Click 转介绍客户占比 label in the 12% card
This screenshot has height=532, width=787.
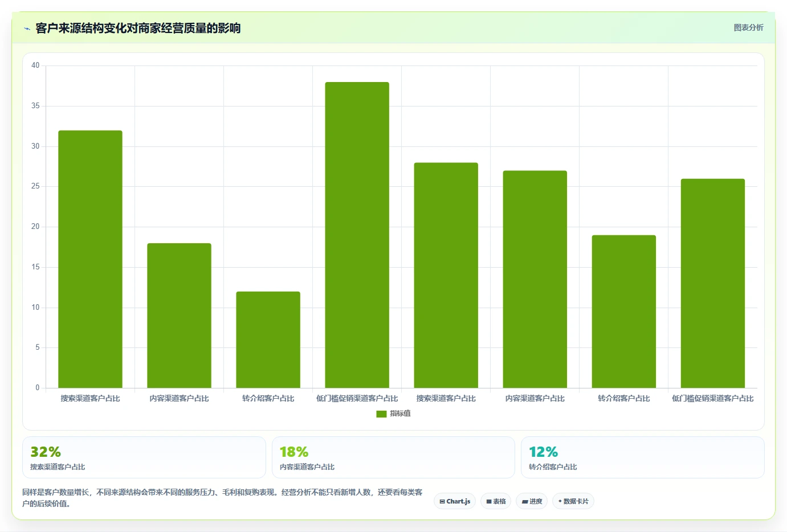[553, 467]
